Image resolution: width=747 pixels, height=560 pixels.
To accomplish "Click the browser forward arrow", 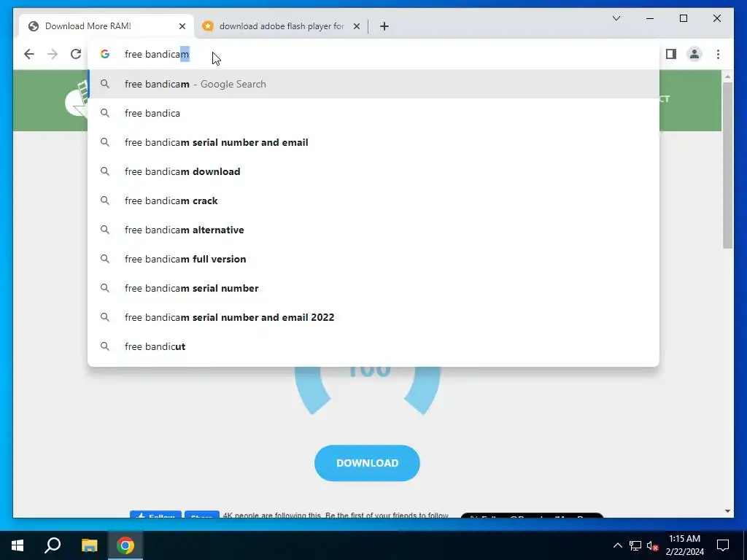I will 53,54.
